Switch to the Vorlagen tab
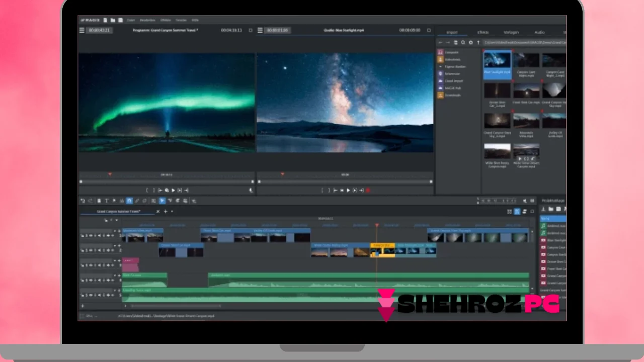The height and width of the screenshot is (362, 644). [x=512, y=32]
